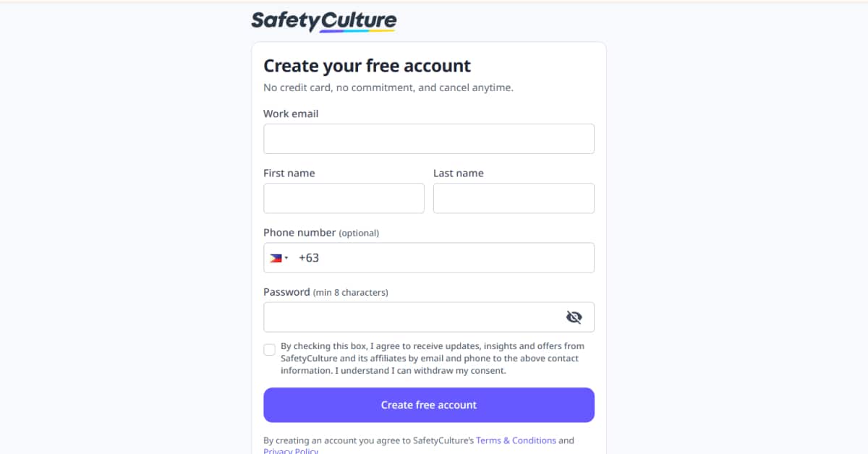Viewport: 868px width, 454px height.
Task: Click the "No credit card, no commitment" subtitle
Action: pyautogui.click(x=388, y=87)
